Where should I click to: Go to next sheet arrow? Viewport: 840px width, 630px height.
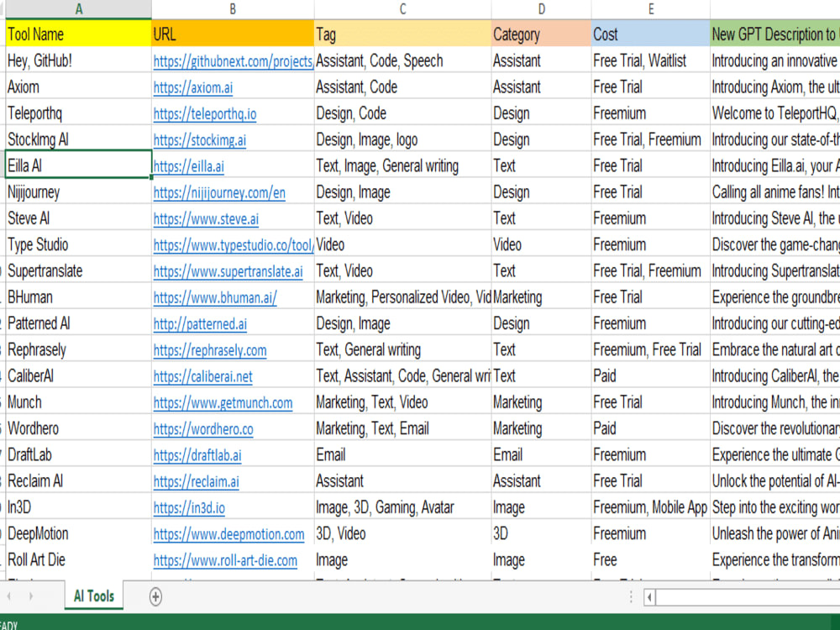(x=30, y=596)
